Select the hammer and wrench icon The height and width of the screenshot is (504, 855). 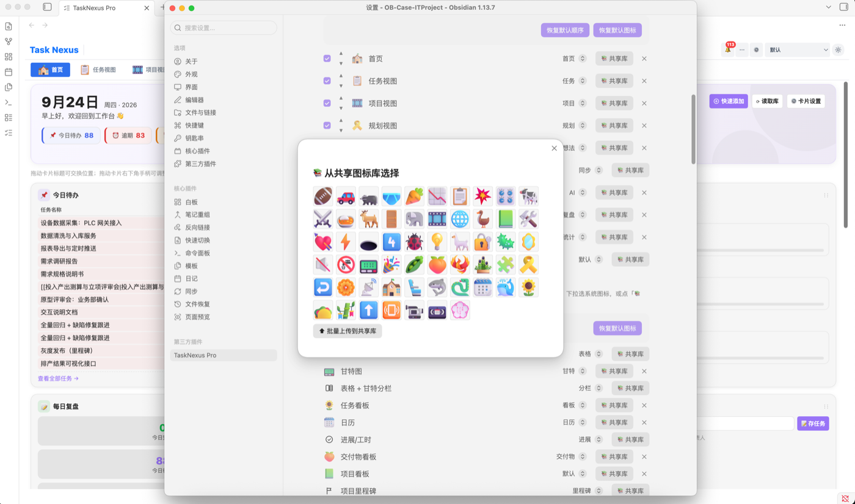point(528,219)
